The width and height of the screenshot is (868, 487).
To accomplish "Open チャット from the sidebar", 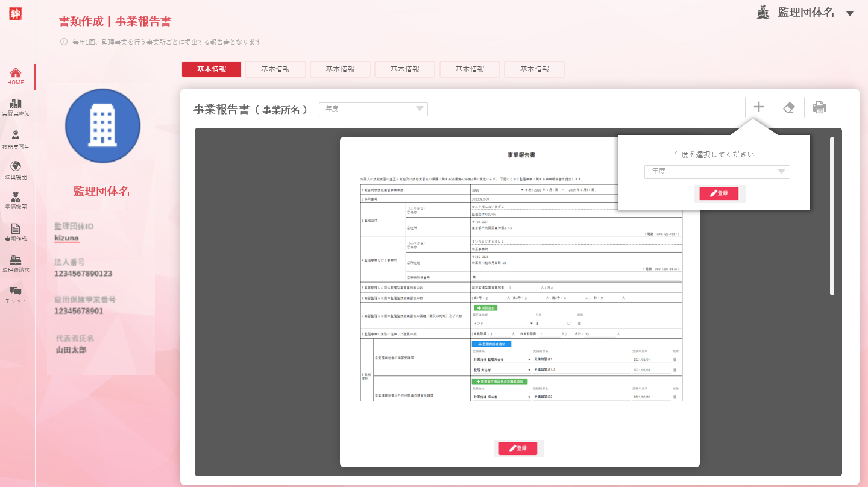I will 16,294.
